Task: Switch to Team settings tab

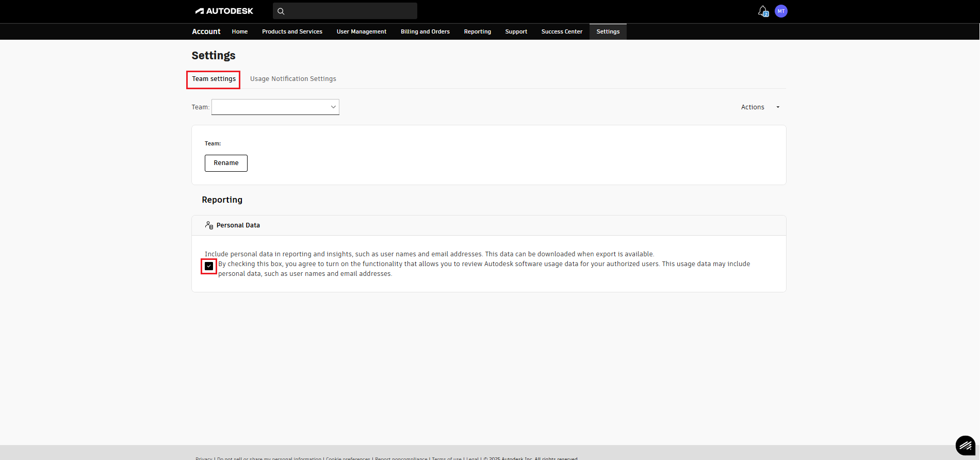Action: 214,79
